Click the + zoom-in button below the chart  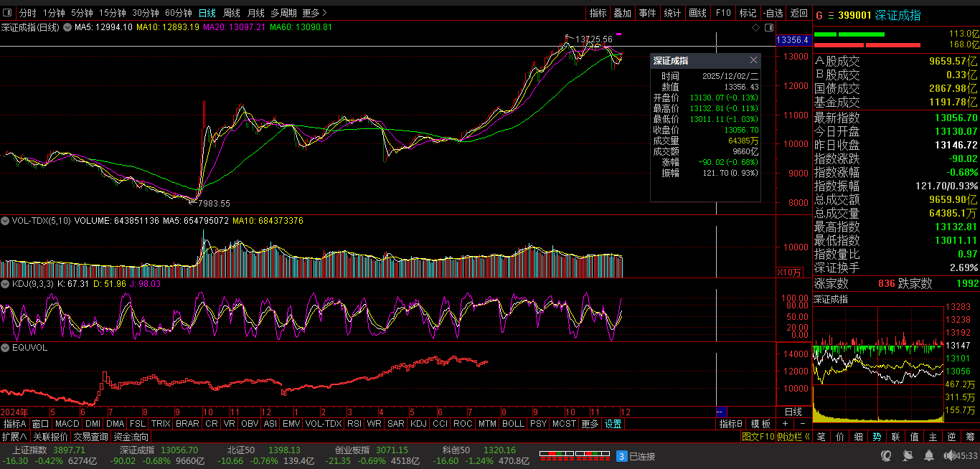[x=786, y=424]
